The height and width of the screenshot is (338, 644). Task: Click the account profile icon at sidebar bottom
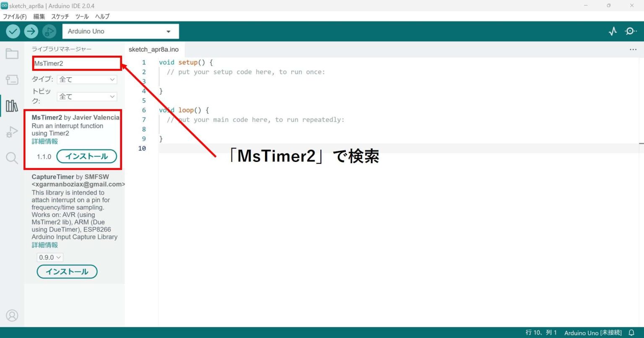coord(12,315)
